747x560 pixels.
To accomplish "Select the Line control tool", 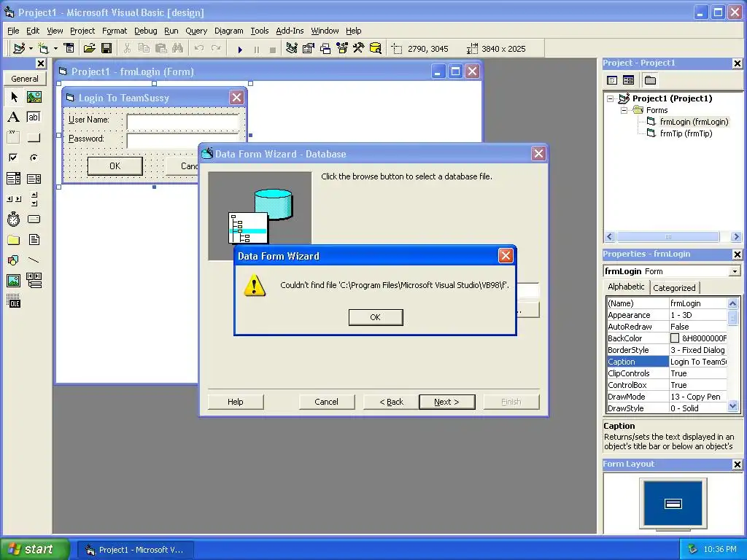I will pos(34,260).
